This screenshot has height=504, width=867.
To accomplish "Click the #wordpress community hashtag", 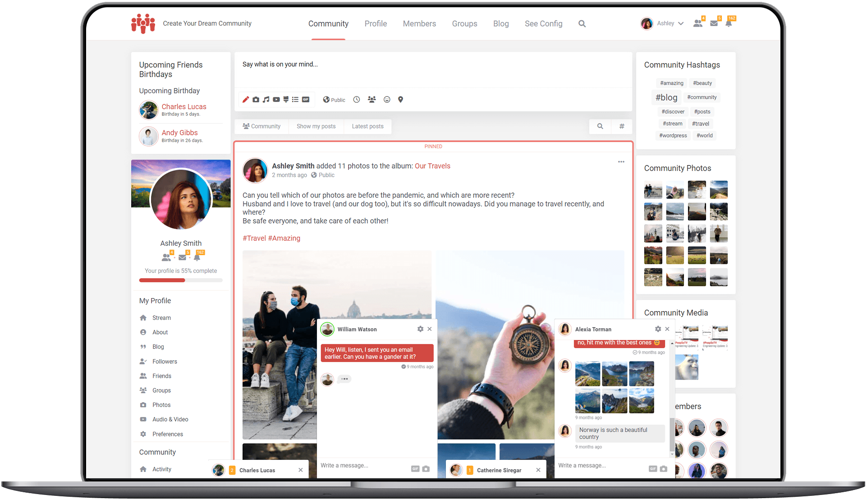I will coord(673,136).
